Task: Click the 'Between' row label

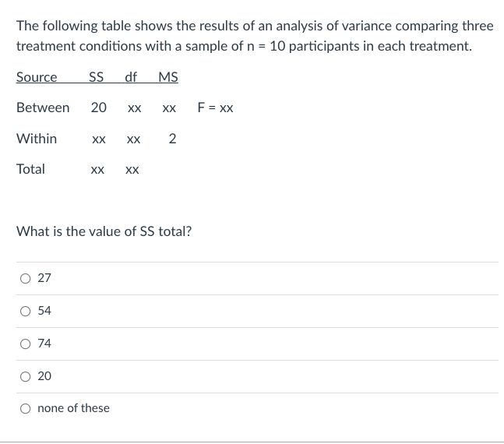Action: click(x=43, y=108)
